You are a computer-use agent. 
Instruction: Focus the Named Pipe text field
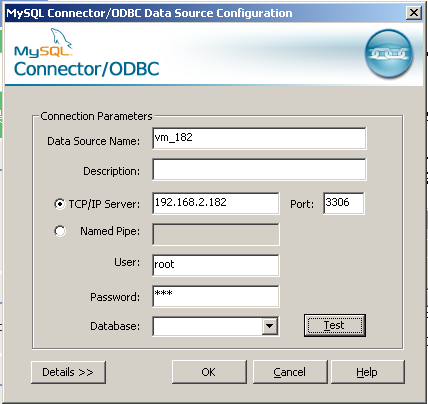pyautogui.click(x=216, y=234)
